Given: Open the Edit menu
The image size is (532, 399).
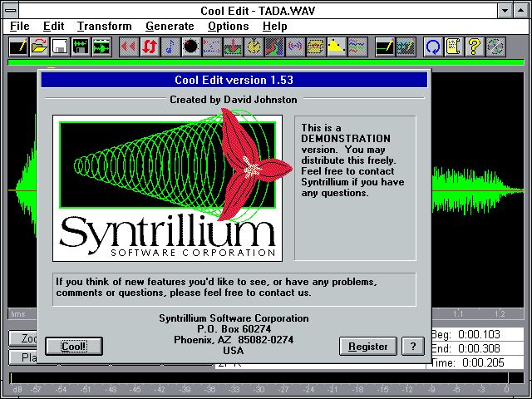Looking at the screenshot, I should point(53,26).
